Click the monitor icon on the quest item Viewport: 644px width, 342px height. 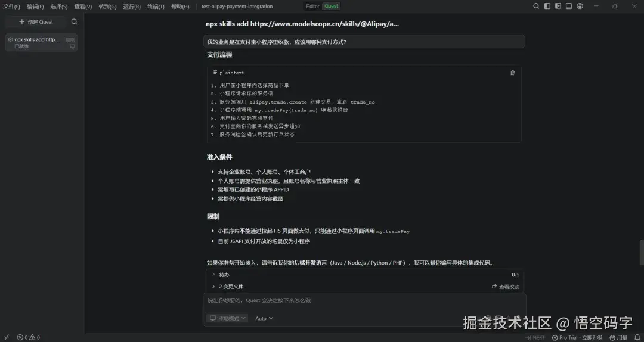click(72, 46)
